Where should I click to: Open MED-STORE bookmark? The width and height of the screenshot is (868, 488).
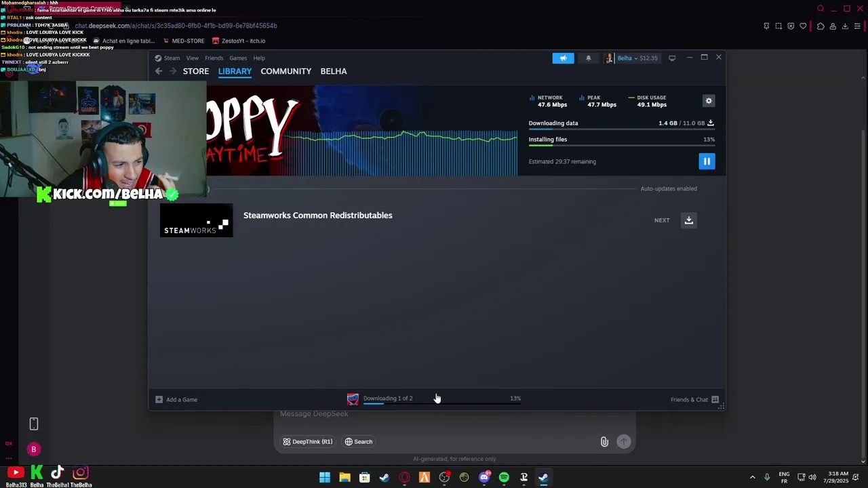[x=183, y=41]
